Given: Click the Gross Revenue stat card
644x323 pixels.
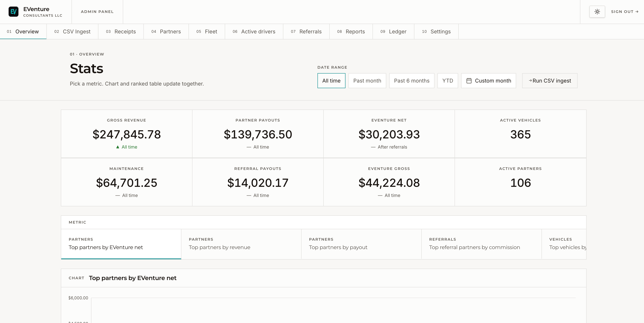Looking at the screenshot, I should point(127,134).
